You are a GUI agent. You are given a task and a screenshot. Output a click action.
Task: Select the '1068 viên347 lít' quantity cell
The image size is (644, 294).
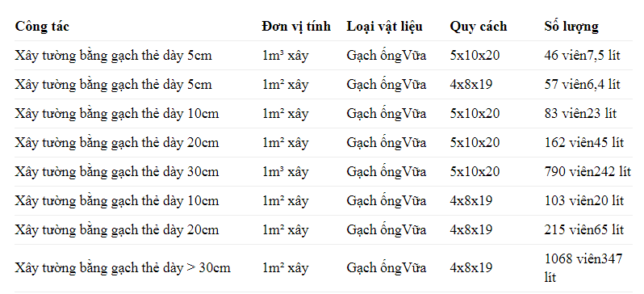583,267
